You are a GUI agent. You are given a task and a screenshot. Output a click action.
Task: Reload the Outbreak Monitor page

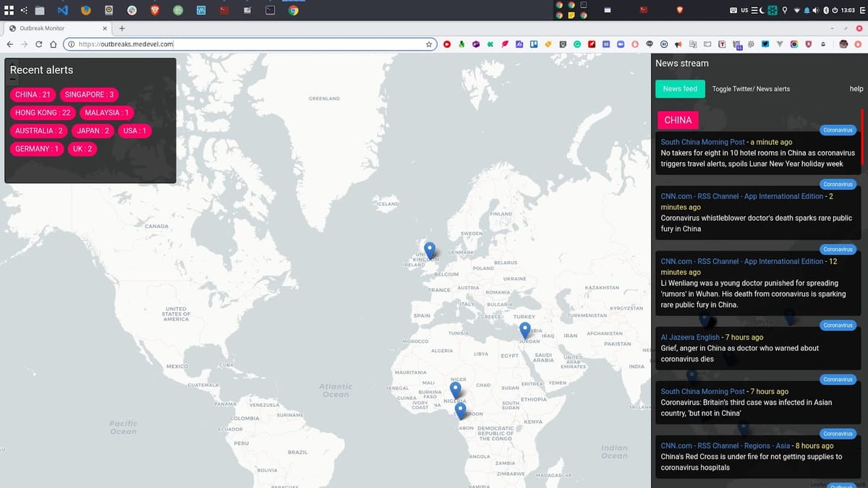[39, 44]
